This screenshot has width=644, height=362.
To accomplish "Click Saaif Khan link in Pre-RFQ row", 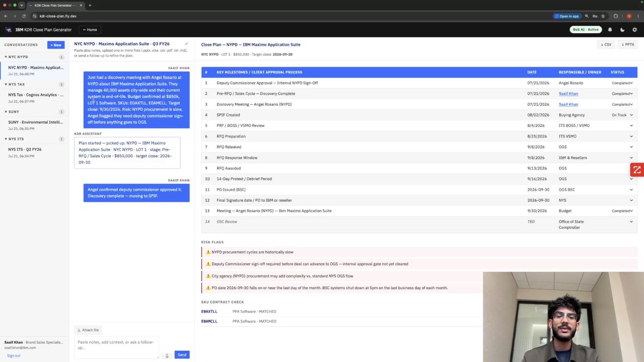I will 568,94.
